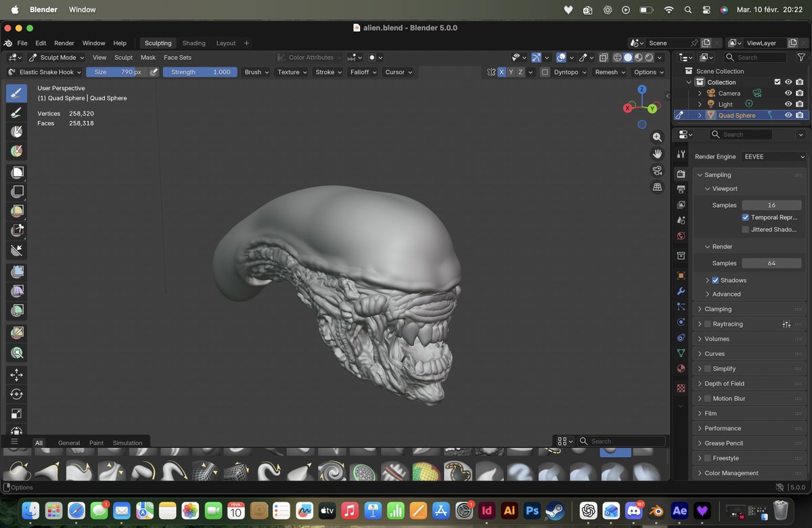Enable the Jittered Shadows checkbox
The width and height of the screenshot is (812, 528).
pyautogui.click(x=745, y=229)
